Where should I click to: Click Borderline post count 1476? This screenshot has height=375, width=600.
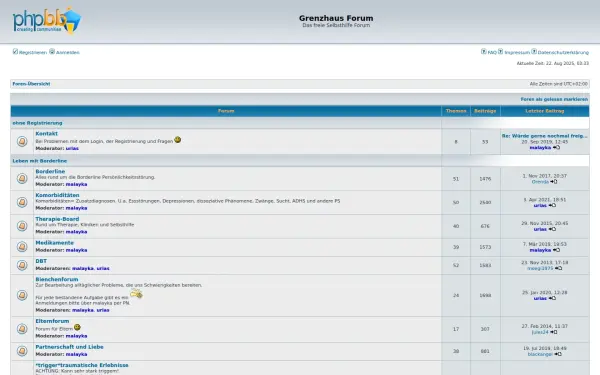[x=485, y=179]
